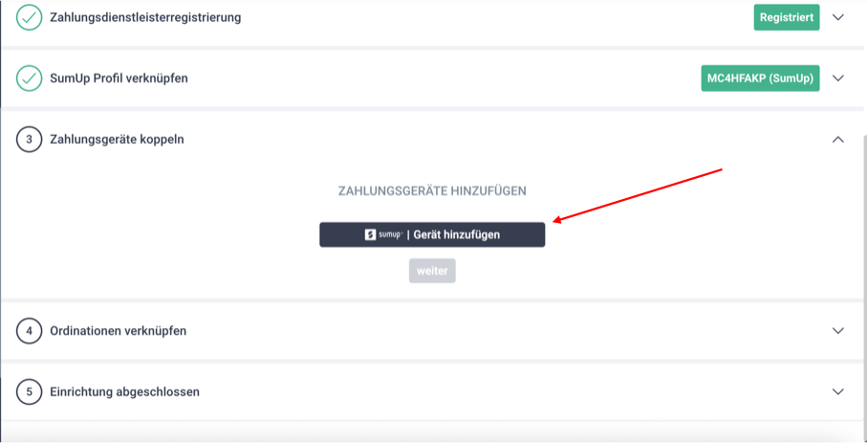
Task: Expand the Ordinationen verknüpfen chevron
Action: [x=838, y=331]
